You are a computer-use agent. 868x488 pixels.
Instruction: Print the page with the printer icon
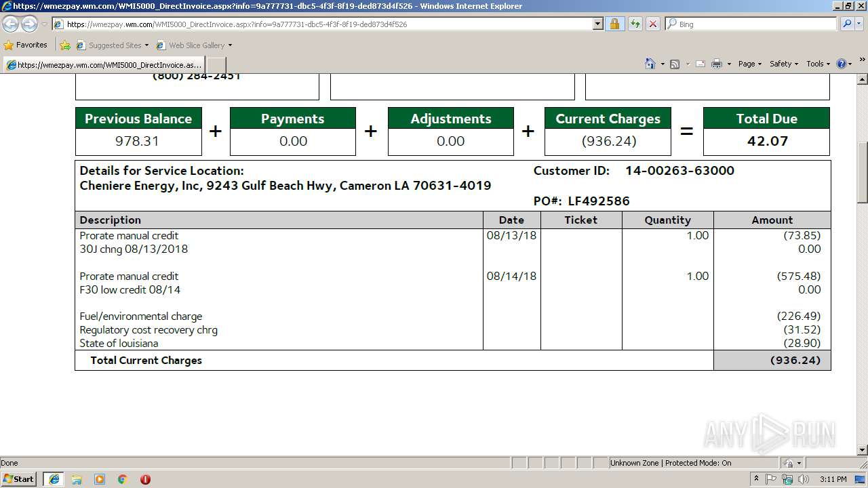point(717,64)
